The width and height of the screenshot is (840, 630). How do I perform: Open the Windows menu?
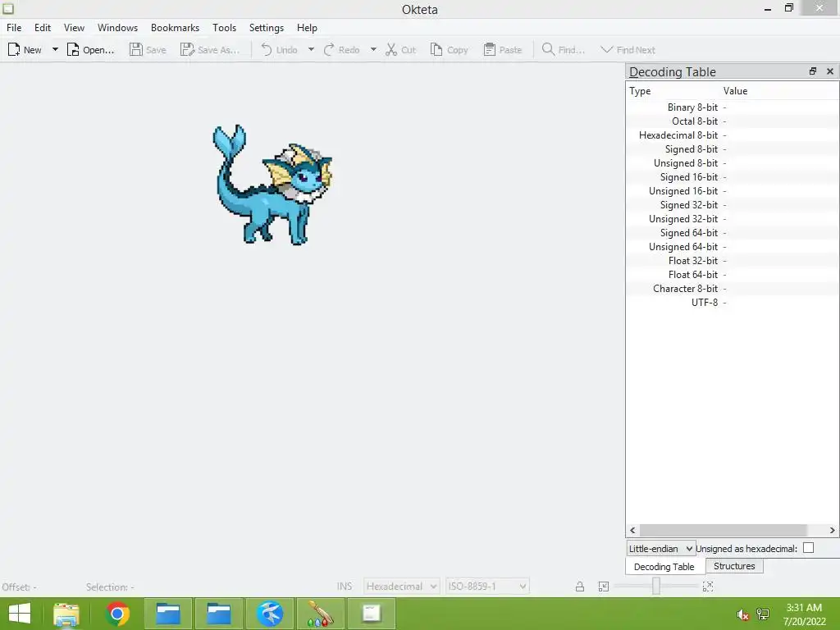click(x=117, y=28)
